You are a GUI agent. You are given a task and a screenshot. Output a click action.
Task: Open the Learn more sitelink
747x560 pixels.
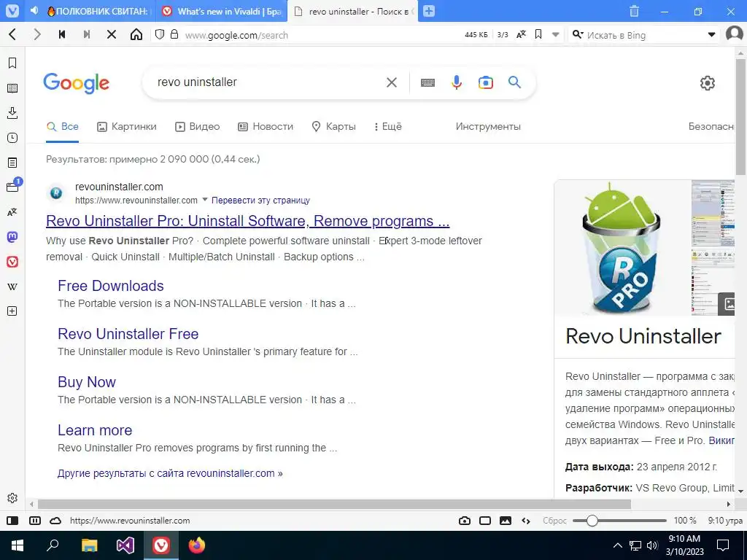click(x=95, y=430)
